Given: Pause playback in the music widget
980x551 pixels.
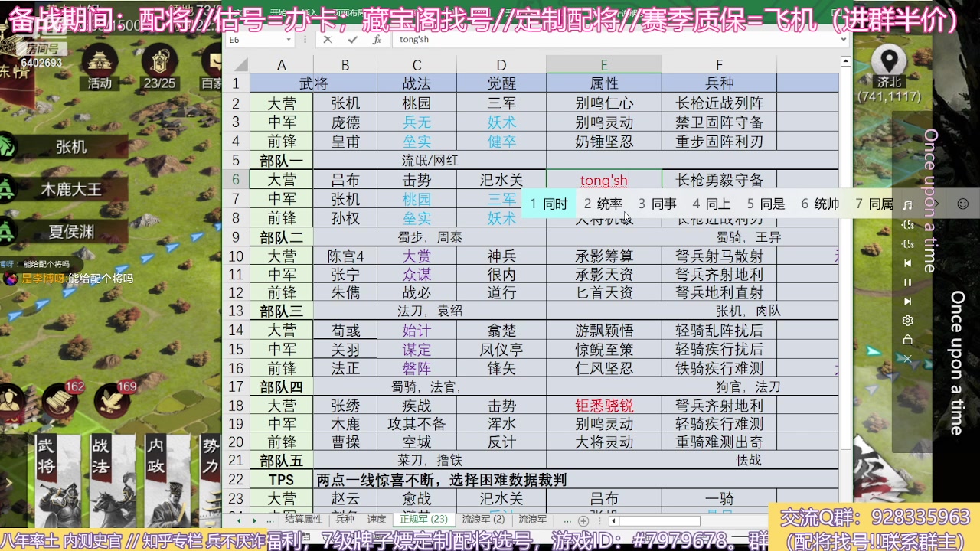Looking at the screenshot, I should (x=907, y=282).
